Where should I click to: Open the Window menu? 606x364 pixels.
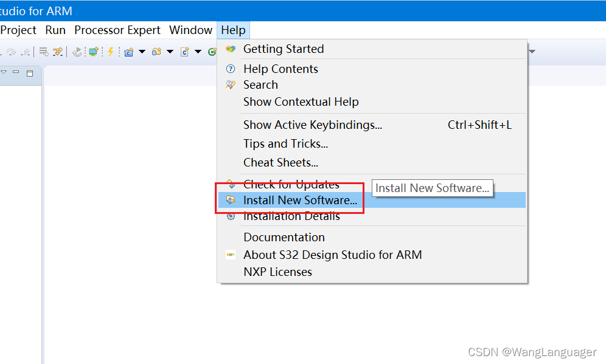tap(190, 30)
